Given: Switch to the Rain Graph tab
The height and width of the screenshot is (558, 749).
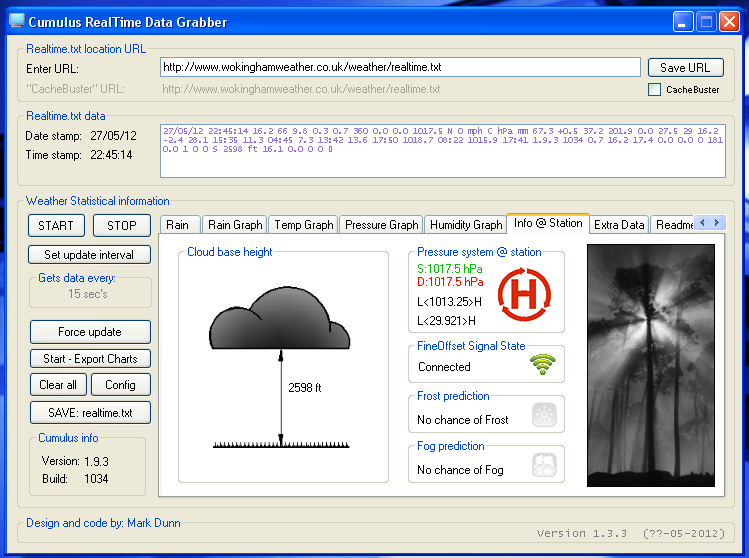Looking at the screenshot, I should tap(235, 225).
